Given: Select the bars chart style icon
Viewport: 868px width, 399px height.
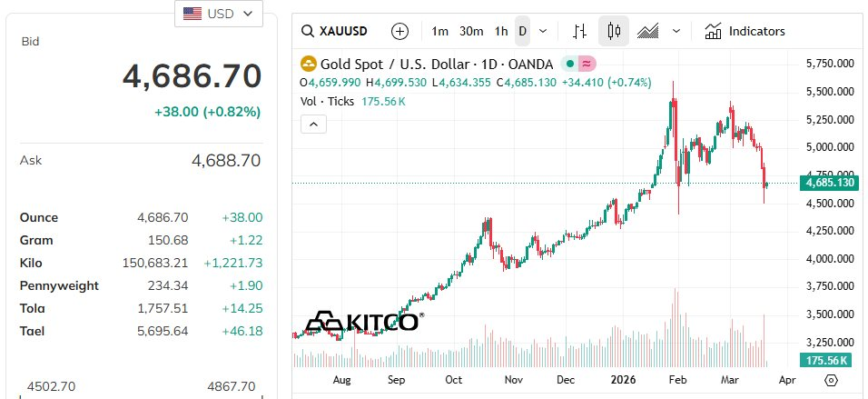Looking at the screenshot, I should [x=580, y=31].
